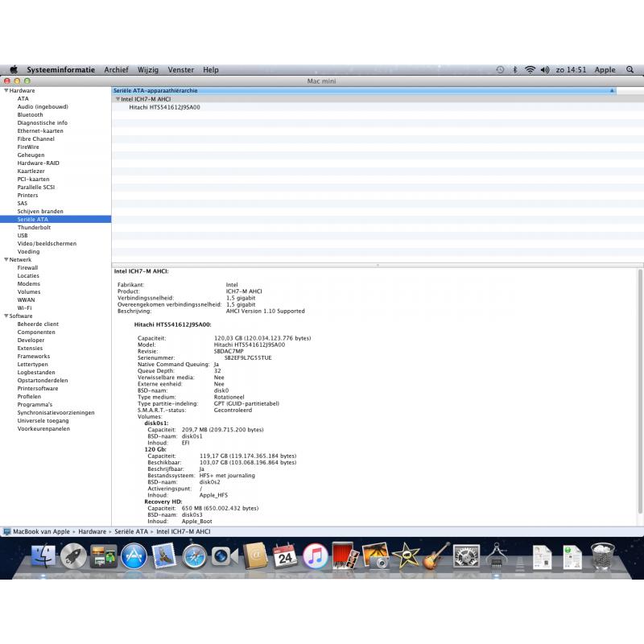Open the Apple logo menu
This screenshot has width=644, height=644.
coord(14,69)
